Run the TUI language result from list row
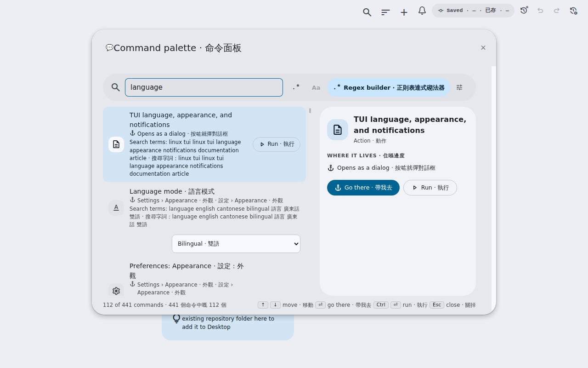Screen dimensions: 588x368 [277, 144]
